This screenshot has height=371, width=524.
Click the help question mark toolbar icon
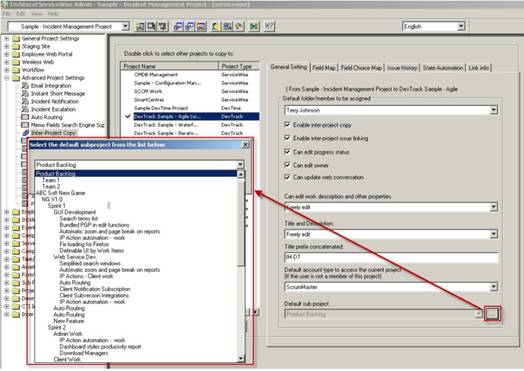point(269,26)
